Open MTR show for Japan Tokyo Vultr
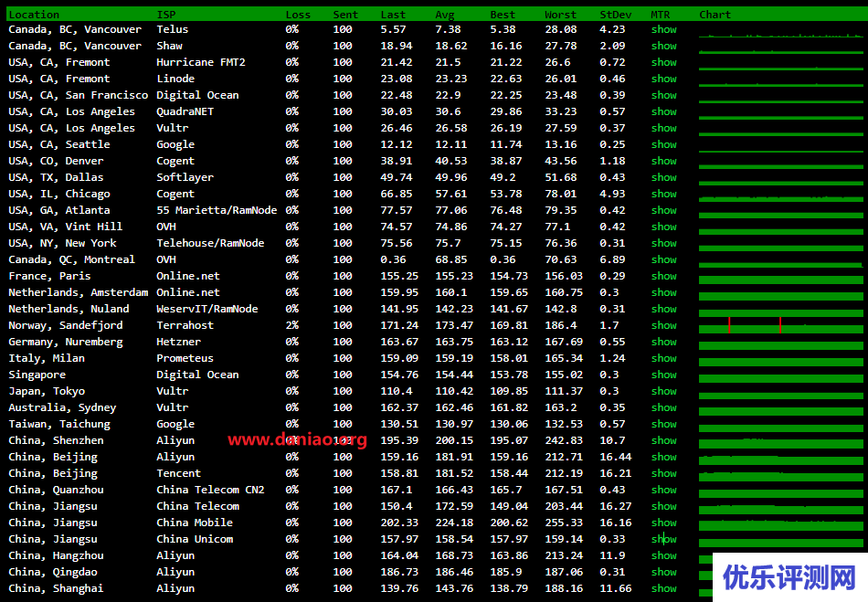868x602 pixels. 663,391
